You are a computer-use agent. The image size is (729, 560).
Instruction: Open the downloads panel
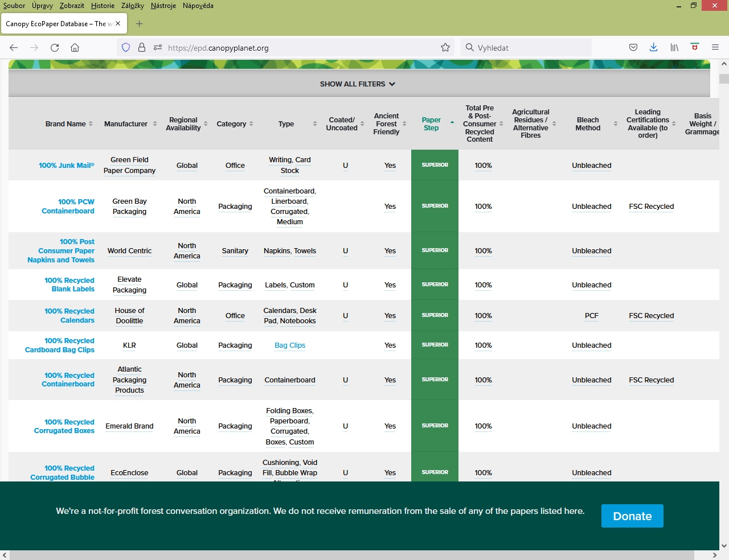pyautogui.click(x=654, y=48)
